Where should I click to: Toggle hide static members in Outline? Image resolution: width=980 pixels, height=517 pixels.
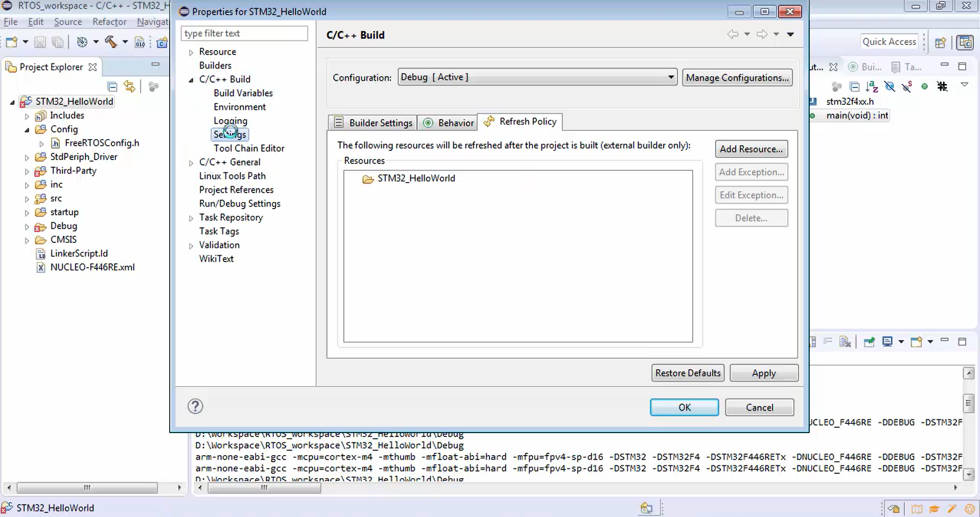click(907, 86)
